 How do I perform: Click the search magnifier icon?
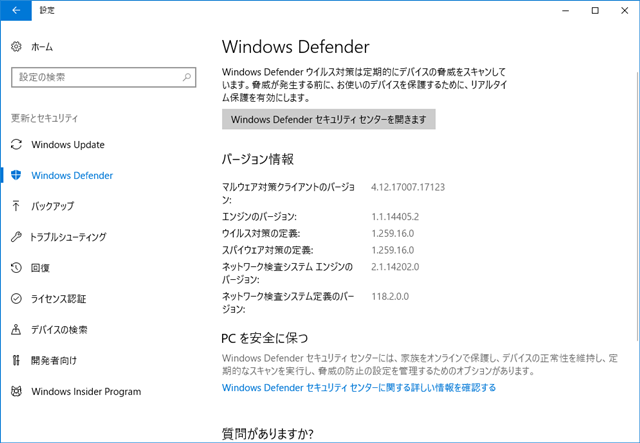(187, 77)
